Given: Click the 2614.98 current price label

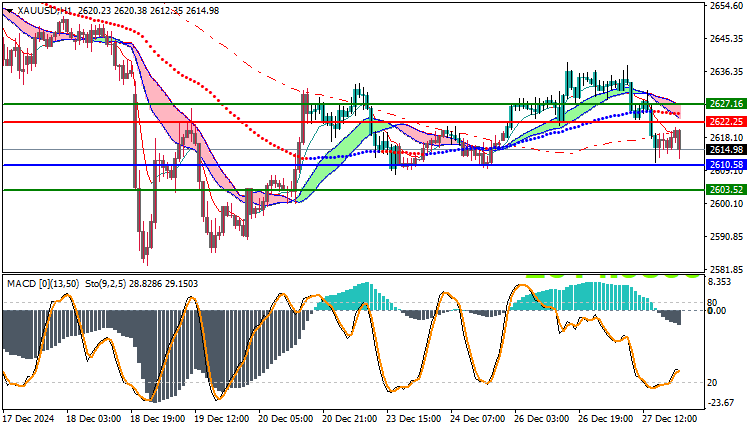Looking at the screenshot, I should click(727, 150).
